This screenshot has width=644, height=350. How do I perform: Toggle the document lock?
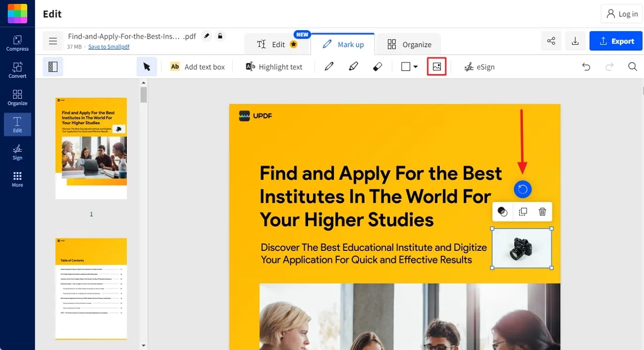click(220, 36)
